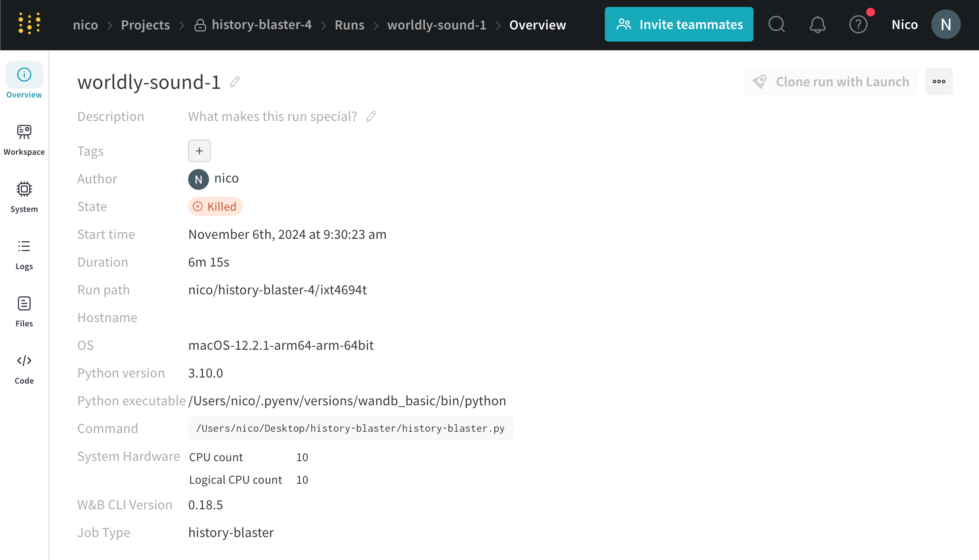Click the search magnifier icon
Viewport: 979px width, 560px height.
click(x=777, y=24)
